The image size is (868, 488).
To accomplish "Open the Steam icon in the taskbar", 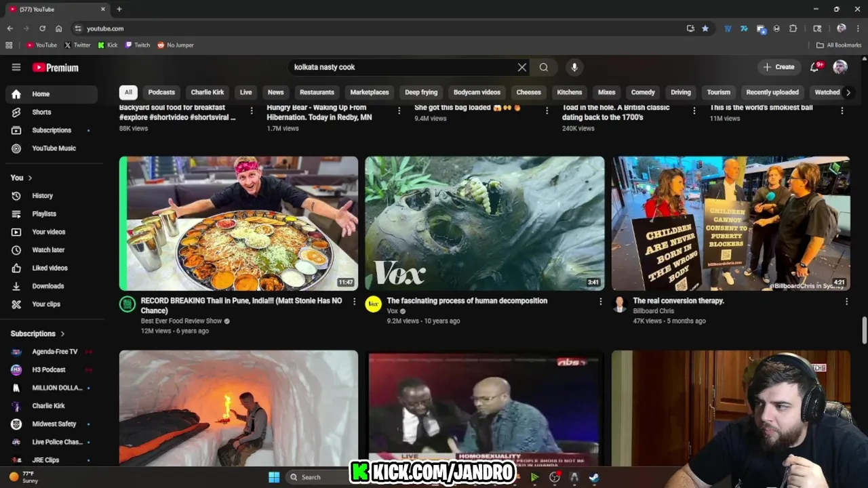I will pos(593,477).
